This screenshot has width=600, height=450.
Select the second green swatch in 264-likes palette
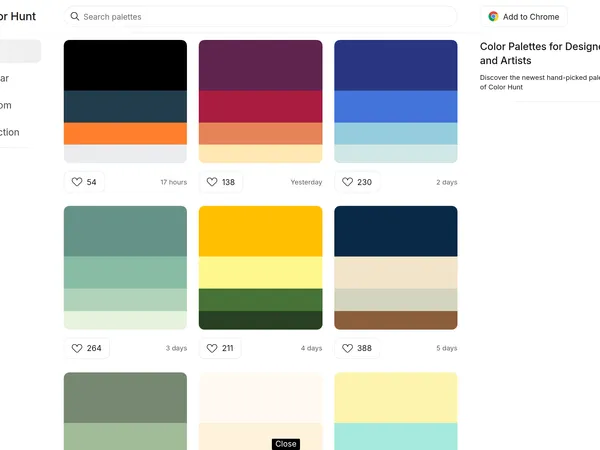pyautogui.click(x=126, y=272)
